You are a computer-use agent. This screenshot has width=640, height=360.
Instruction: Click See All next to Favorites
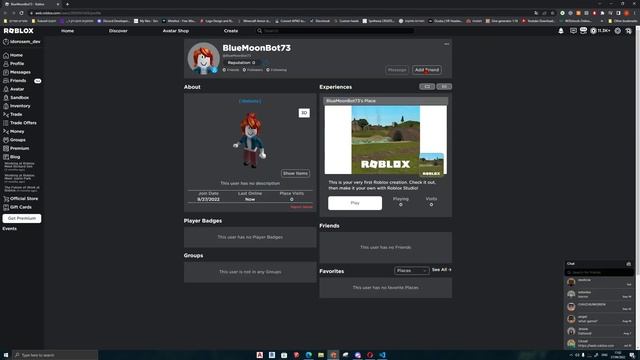coord(441,270)
